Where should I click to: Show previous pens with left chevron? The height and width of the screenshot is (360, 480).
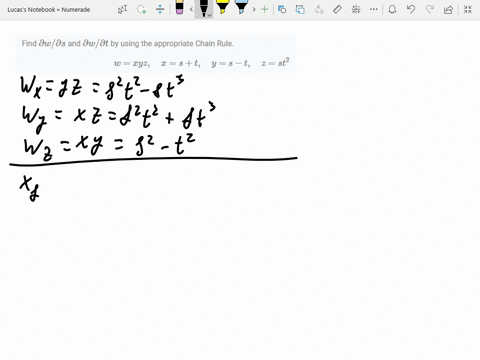click(191, 9)
